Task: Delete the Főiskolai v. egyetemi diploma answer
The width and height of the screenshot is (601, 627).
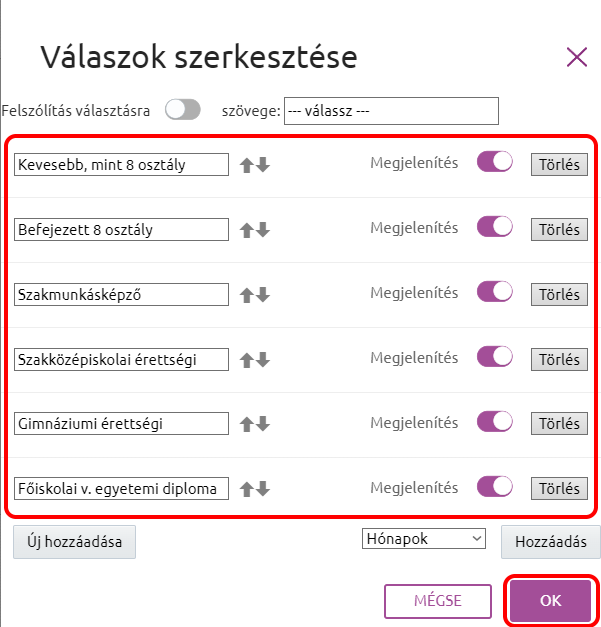Action: click(559, 489)
